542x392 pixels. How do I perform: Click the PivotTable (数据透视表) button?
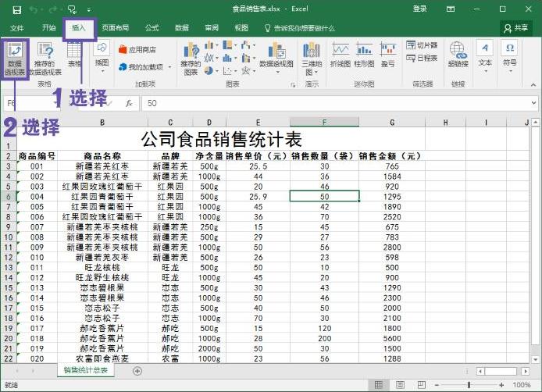[x=15, y=59]
